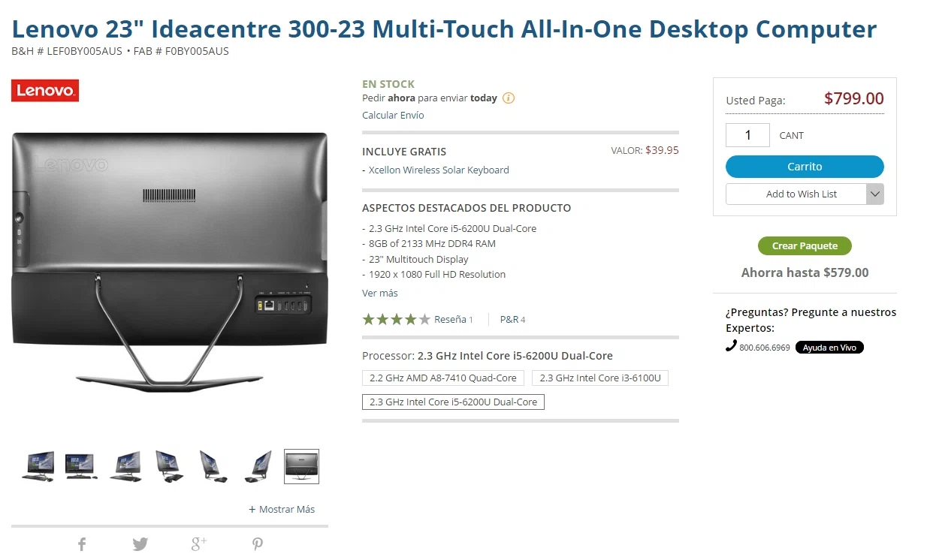Select 2.2 GHz AMD A8-7410 Quad-Core option
Image resolution: width=927 pixels, height=560 pixels.
click(443, 378)
